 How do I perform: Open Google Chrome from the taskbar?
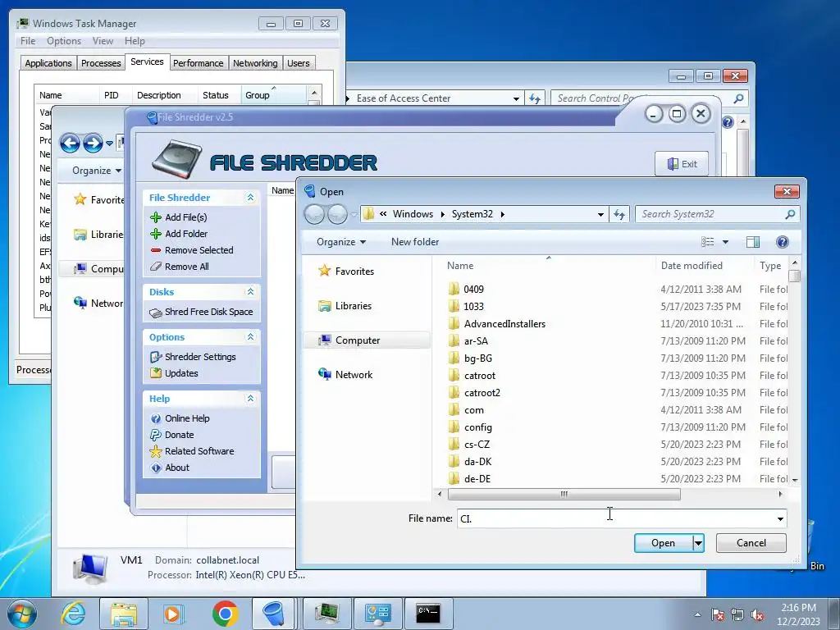point(225,614)
